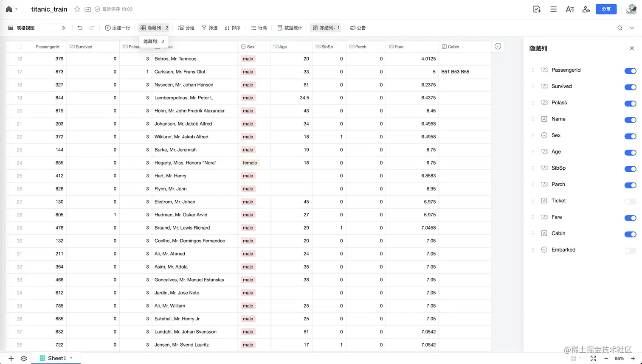Enable the Embarked column switch
This screenshot has height=364, width=642.
click(x=630, y=251)
